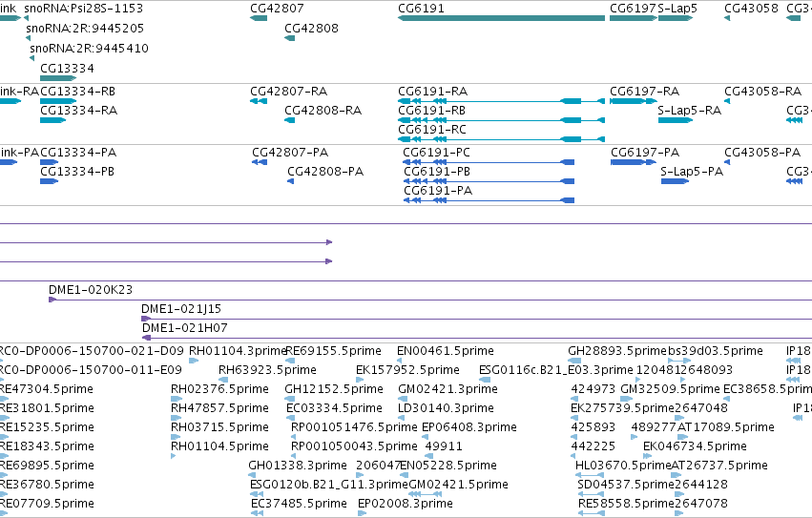Viewport: 812px width, 518px height.
Task: Click the RH63923.5prime EST
Action: tap(223, 380)
